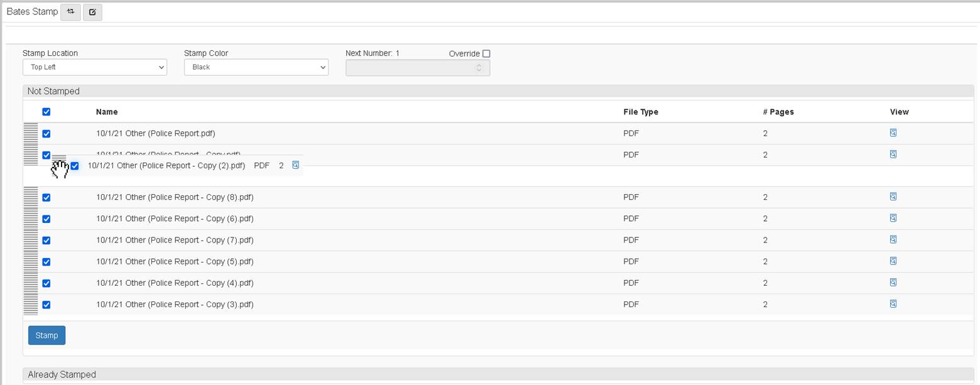View Police Report - Copy (3).pdf
Screen dimensions: 980x385
click(893, 304)
